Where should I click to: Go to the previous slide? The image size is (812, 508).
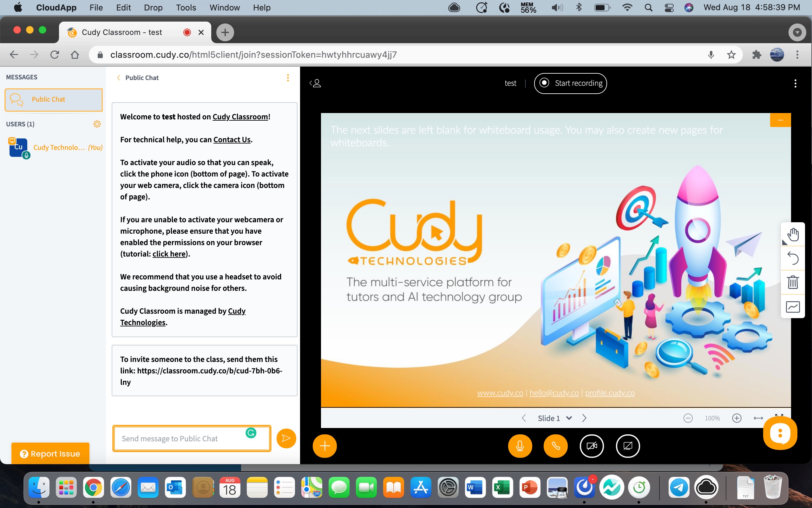(524, 418)
